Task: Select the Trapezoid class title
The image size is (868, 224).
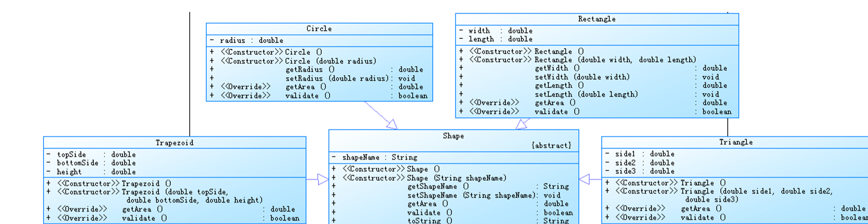Action: click(174, 143)
